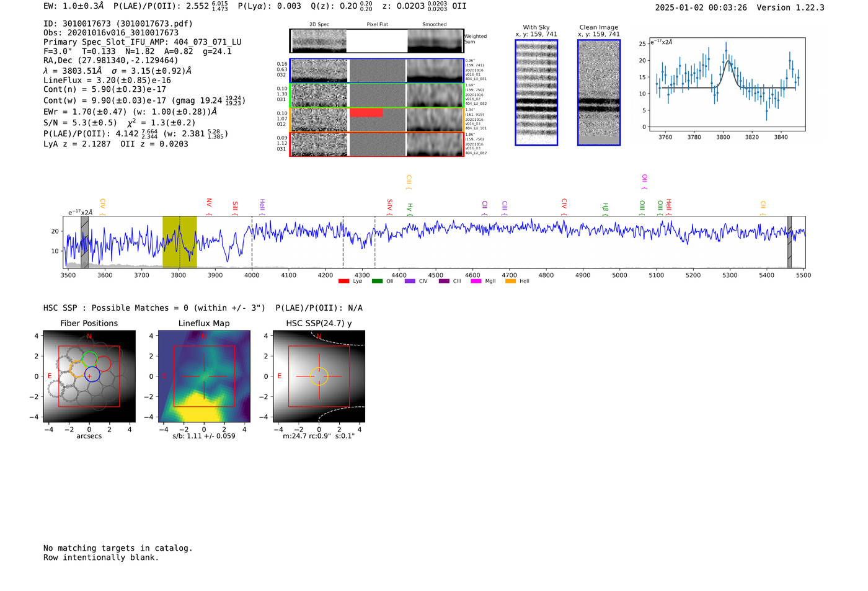The image size is (868, 591).
Task: Open the With Sky image panel
Action: click(x=536, y=92)
